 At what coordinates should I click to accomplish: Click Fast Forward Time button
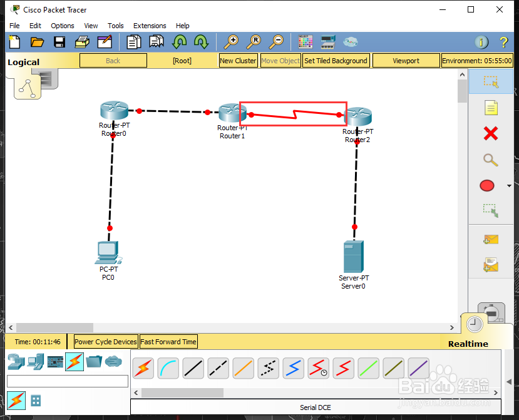[168, 342]
